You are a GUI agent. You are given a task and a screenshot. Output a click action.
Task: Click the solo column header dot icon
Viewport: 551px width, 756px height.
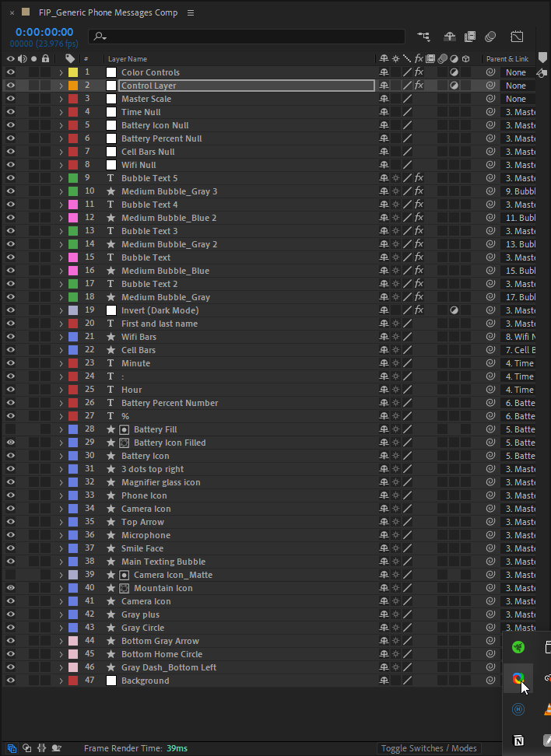coord(33,59)
